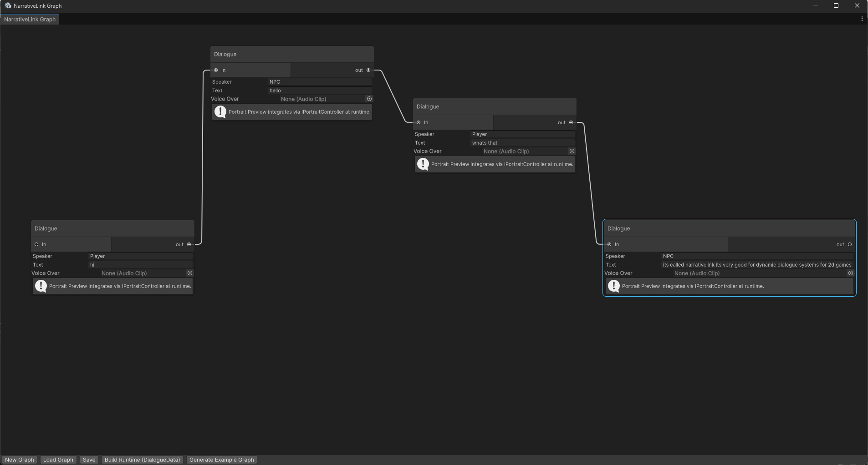
Task: Maximize the NarrativeLink Graph window
Action: [x=836, y=5]
